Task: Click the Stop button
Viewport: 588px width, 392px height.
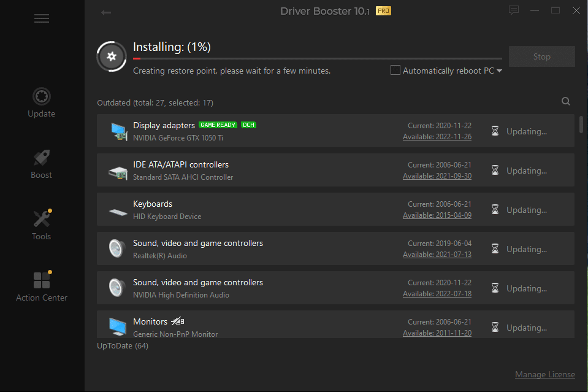Action: point(541,56)
